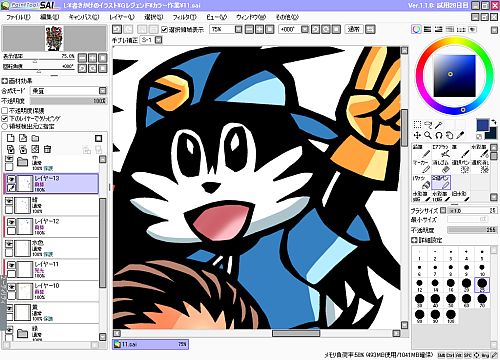Open the rotation angle +000° dropdown
500x360 pixels.
(x=305, y=29)
